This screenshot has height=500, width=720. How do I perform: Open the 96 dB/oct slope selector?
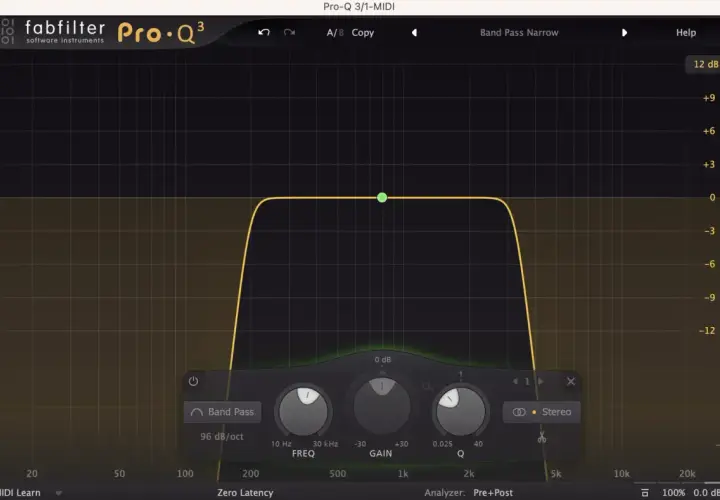click(222, 437)
